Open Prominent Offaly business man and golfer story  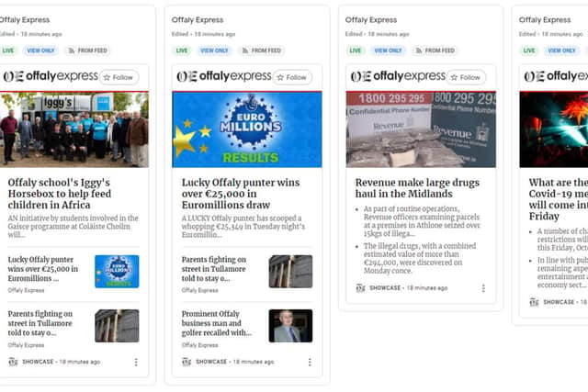coord(217,323)
